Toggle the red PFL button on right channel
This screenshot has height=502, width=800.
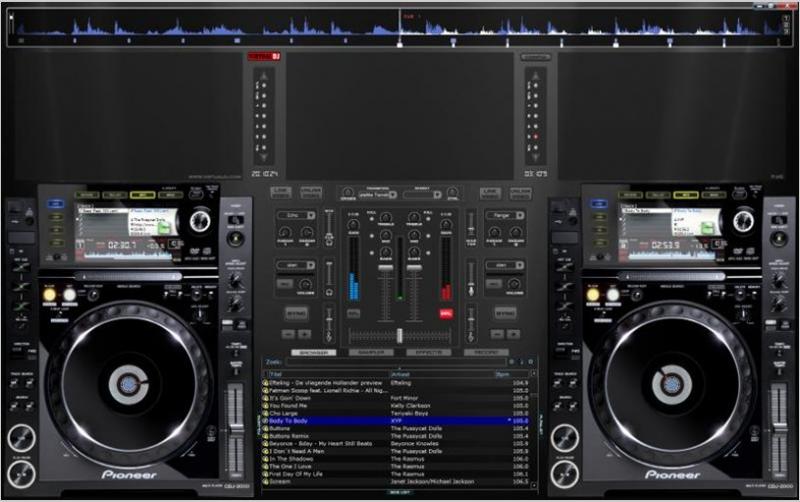coord(446,313)
